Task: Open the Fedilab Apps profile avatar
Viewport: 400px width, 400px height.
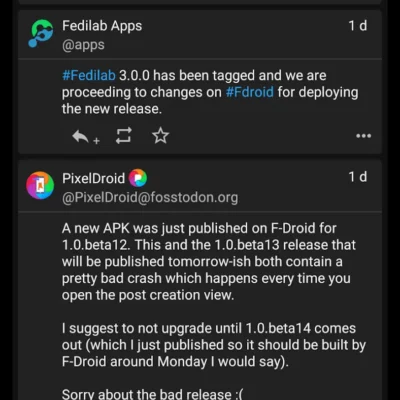Action: pyautogui.click(x=40, y=33)
